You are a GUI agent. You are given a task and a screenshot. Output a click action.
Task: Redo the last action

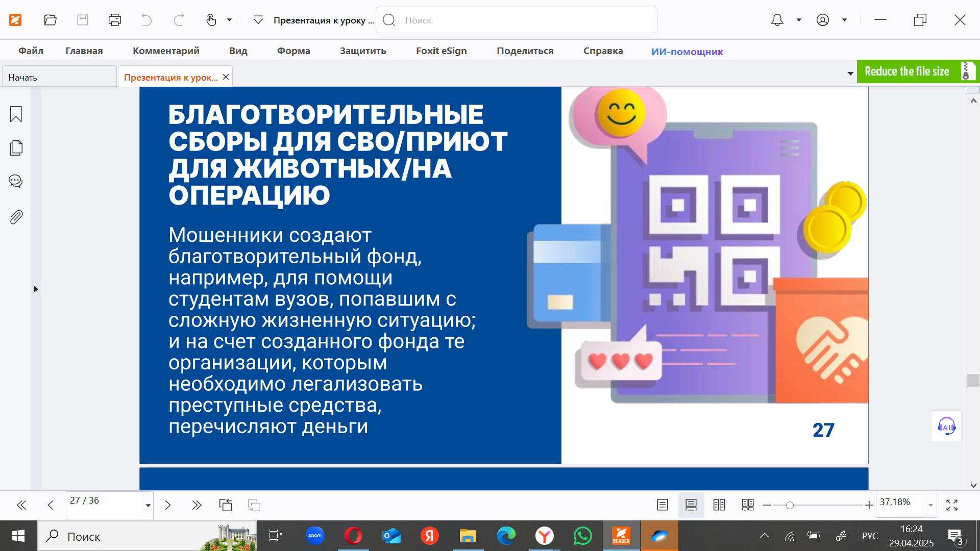tap(179, 20)
